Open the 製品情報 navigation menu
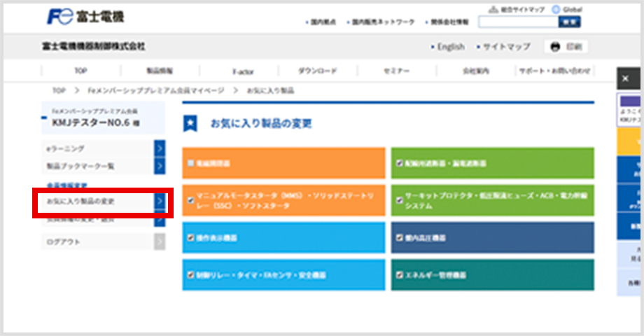Viewport: 644px width, 336px height. coord(160,71)
